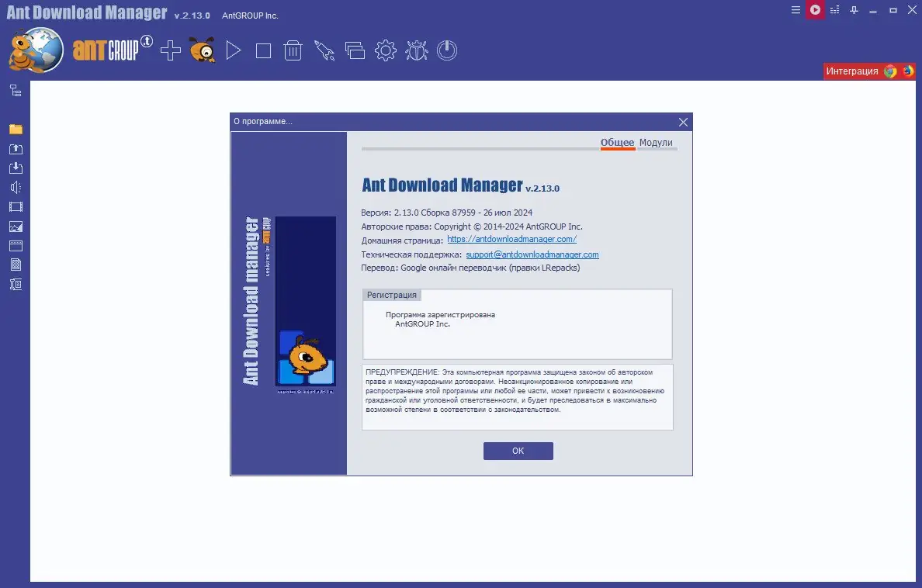Open the bug report beetle icon
Screen dimensions: 922x588
(416, 50)
